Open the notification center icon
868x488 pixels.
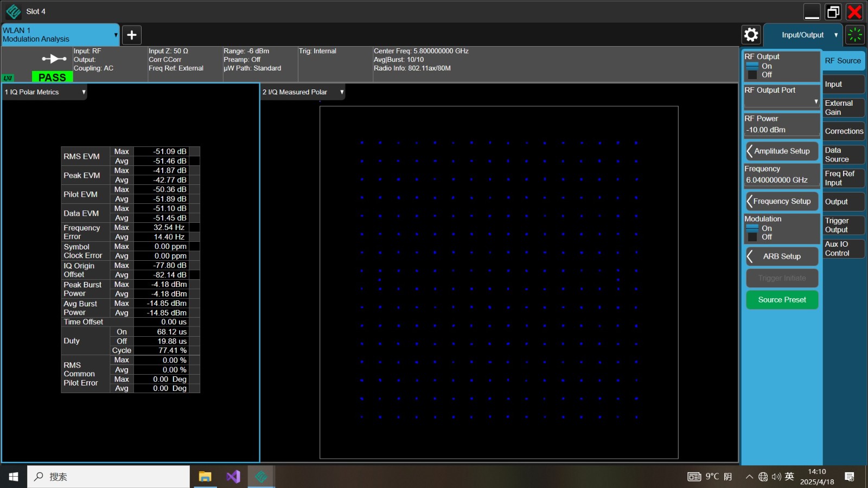(850, 477)
